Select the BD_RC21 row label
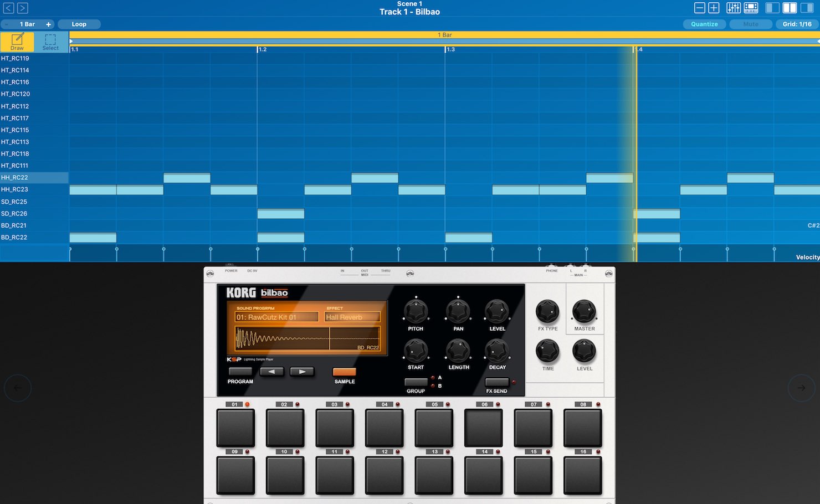The width and height of the screenshot is (820, 504). 14,225
